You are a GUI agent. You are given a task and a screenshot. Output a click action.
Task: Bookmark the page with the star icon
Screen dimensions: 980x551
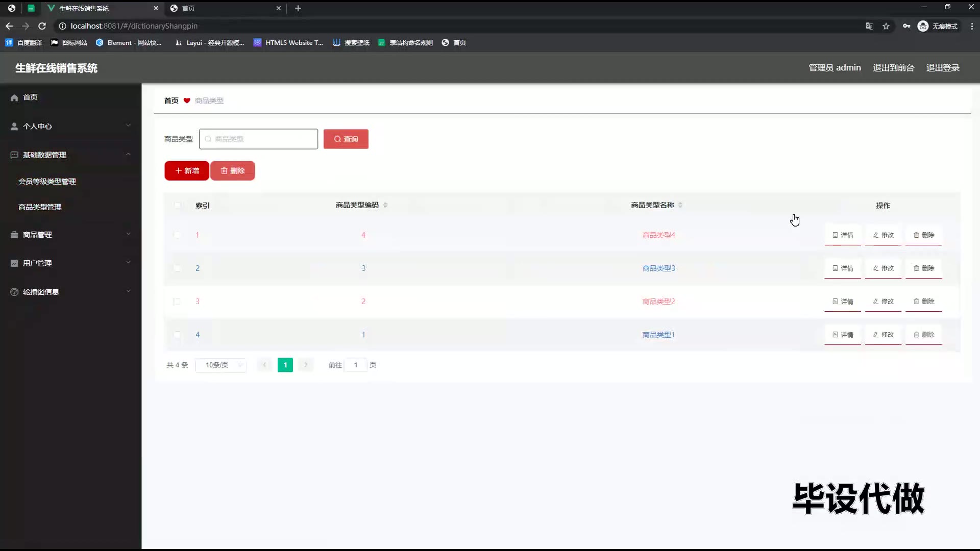886,26
